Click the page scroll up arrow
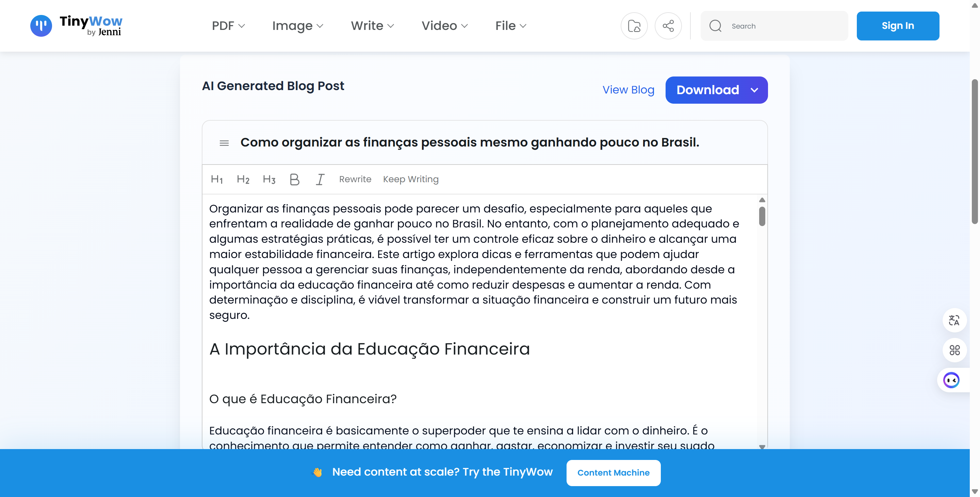The height and width of the screenshot is (497, 980). tap(974, 5)
